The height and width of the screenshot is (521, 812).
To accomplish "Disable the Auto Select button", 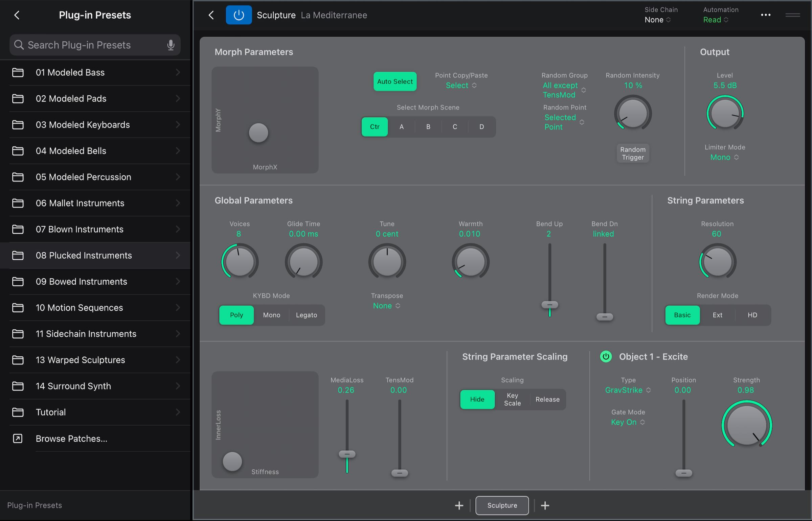I will (394, 81).
